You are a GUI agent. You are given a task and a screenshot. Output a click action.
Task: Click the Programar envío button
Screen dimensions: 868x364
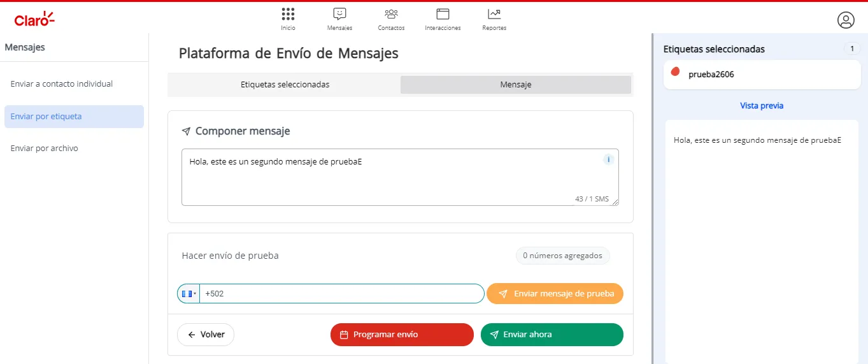click(402, 335)
